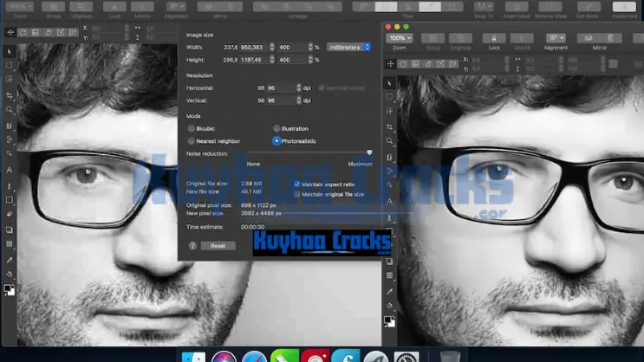This screenshot has height=362, width=644.
Task: Pick the arrow selection tool in left toolbar
Action: point(10,52)
